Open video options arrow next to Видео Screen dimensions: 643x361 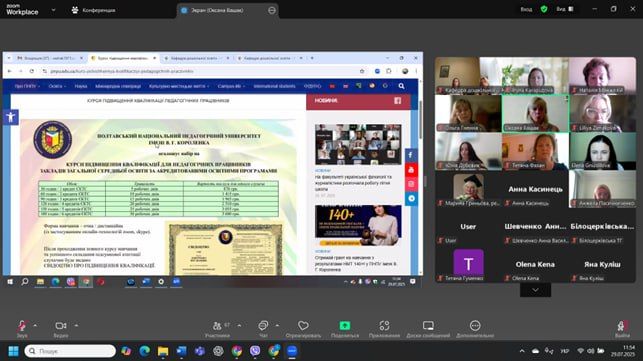click(x=76, y=325)
